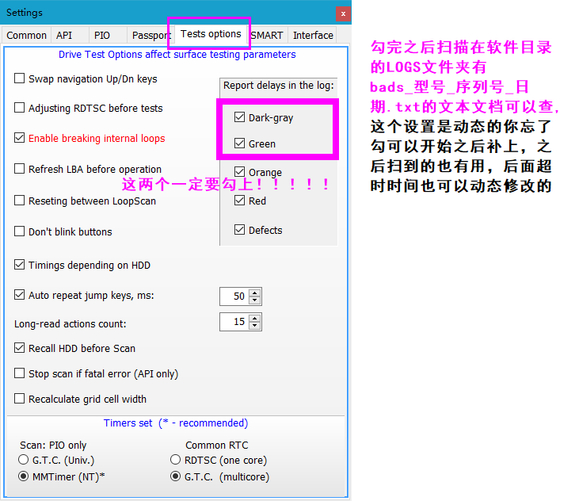579x501 pixels.
Task: Select MMTimer (NT)* radio option
Action: (x=23, y=476)
